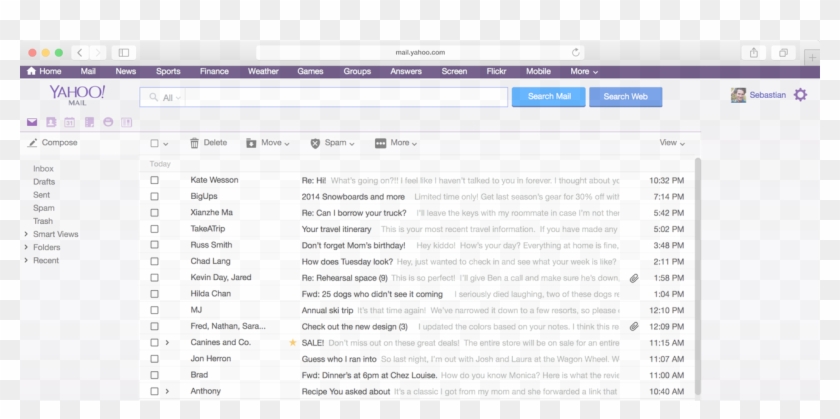Viewport: 840px width, 419px height.
Task: Click the Delete button
Action: click(x=208, y=143)
